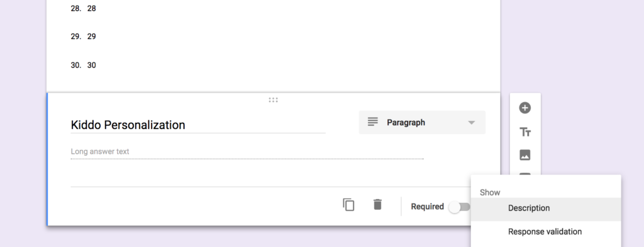Click the Long answer text field
The height and width of the screenshot is (247, 644).
[247, 152]
